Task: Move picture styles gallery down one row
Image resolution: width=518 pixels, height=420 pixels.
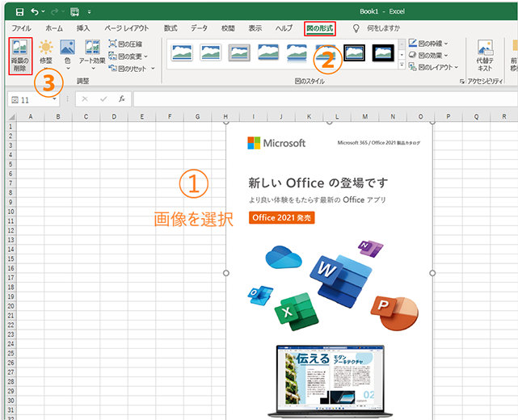Action: [402, 54]
